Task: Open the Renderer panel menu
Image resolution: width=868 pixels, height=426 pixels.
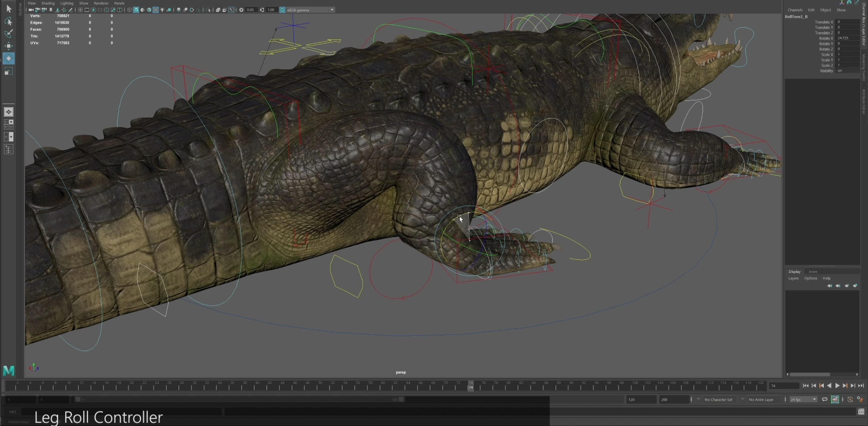Action: 101,3
